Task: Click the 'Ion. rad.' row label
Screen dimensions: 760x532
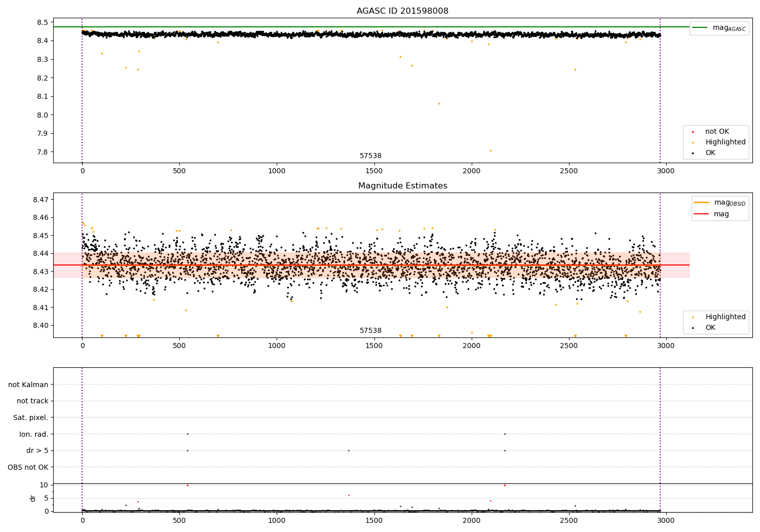Action: tap(34, 434)
